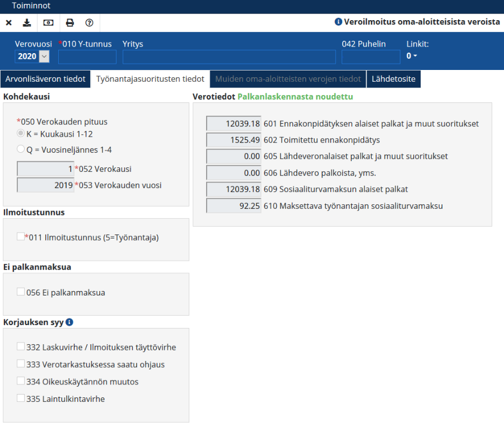Check the 056 Ei palkanmaksua checkbox
The width and height of the screenshot is (504, 427).
[21, 292]
